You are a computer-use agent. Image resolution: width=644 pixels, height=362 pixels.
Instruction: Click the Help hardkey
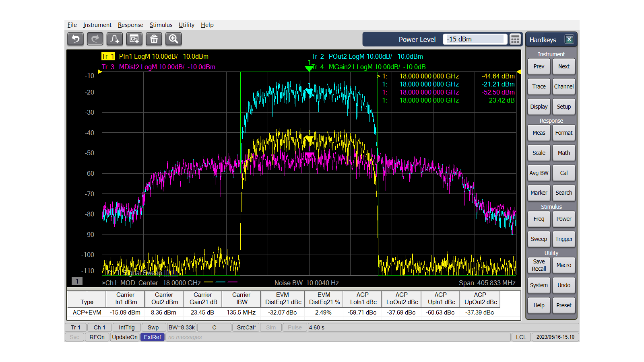tap(539, 305)
